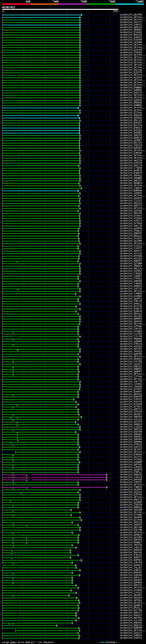Select the UniRef100_A8PNS0 label
This screenshot has width=146, height=644.
(x=131, y=560)
